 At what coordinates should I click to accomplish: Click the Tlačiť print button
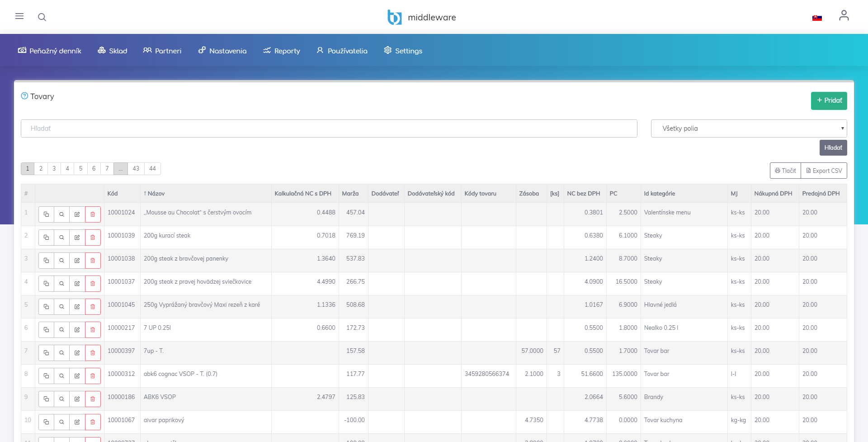tap(785, 171)
